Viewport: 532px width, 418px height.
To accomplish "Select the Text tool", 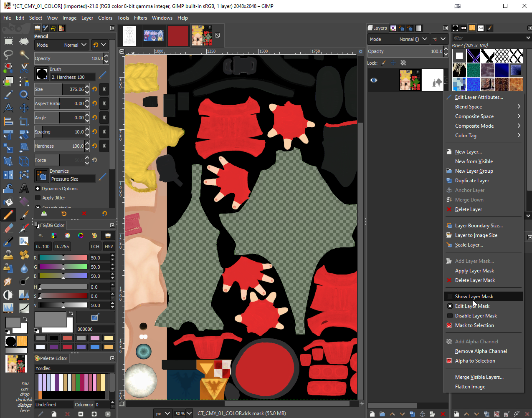I will coord(24,188).
